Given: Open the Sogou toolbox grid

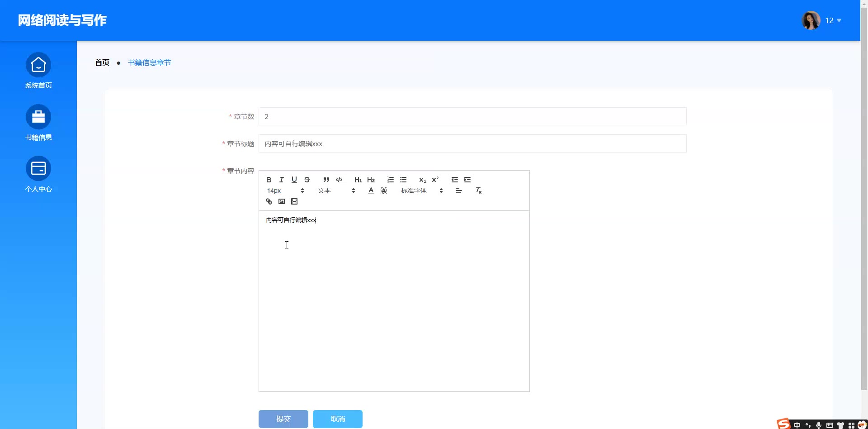Looking at the screenshot, I should point(851,425).
